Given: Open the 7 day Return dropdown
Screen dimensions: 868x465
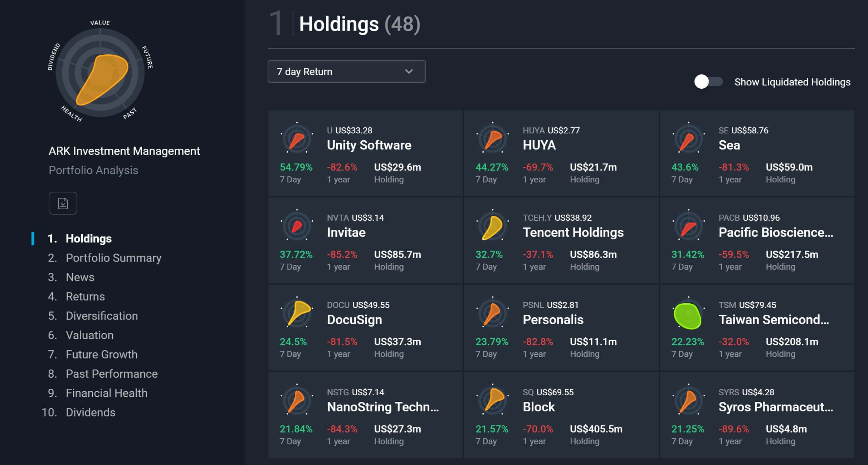Looking at the screenshot, I should point(347,72).
